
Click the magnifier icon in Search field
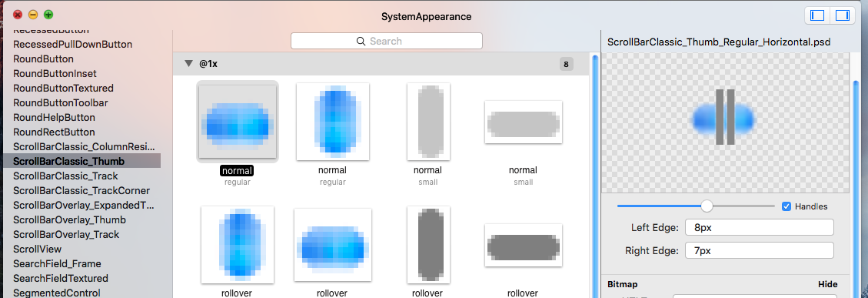pos(361,41)
